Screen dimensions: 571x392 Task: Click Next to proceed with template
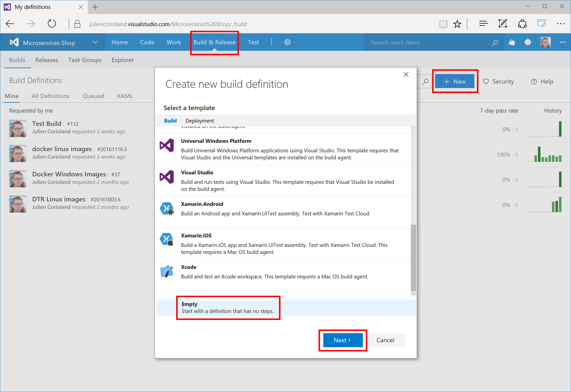[x=342, y=340]
